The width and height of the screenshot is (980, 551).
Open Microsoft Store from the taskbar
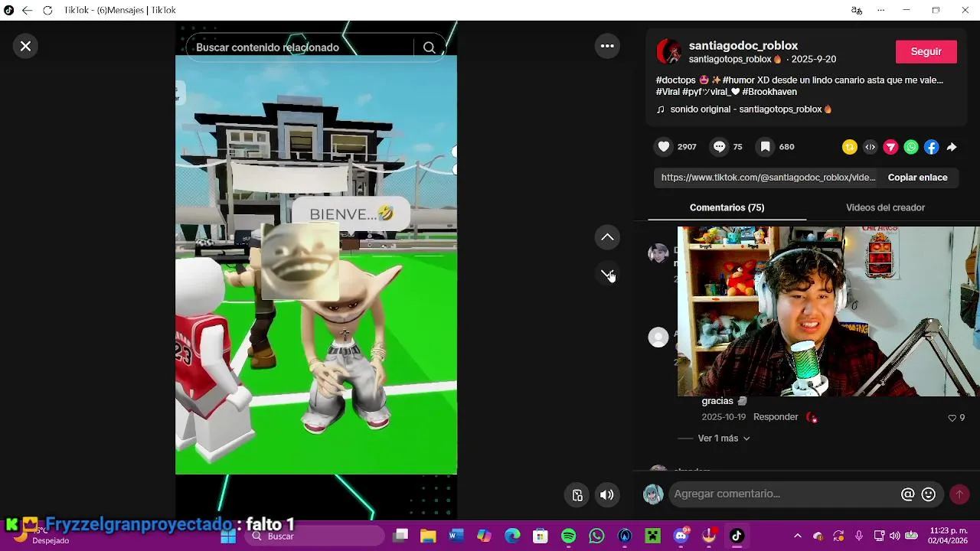tap(541, 536)
